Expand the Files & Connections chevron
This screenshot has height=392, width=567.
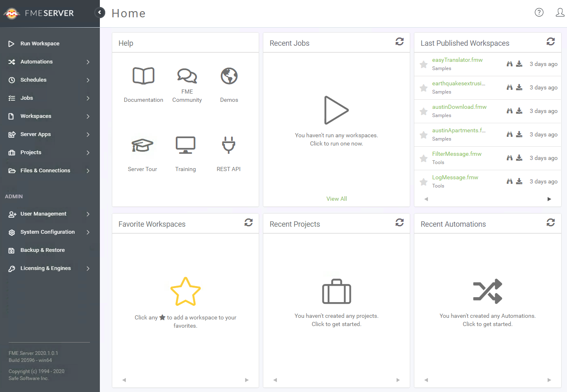point(88,171)
